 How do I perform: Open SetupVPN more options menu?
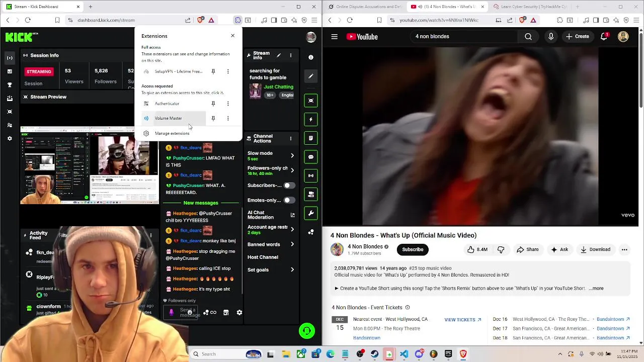tap(228, 71)
